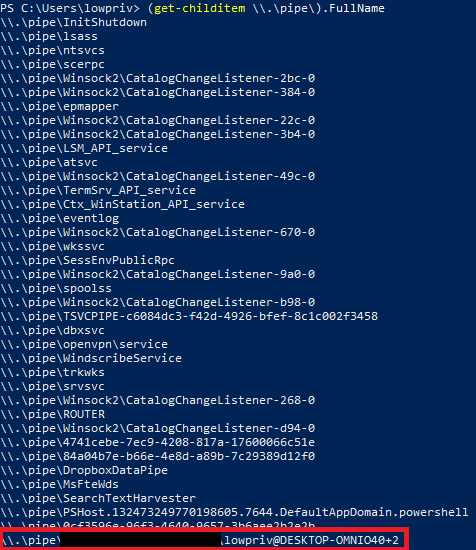Click the \\.\pipe\InitShutdown line
Viewport: 476px width, 550px height.
73,22
